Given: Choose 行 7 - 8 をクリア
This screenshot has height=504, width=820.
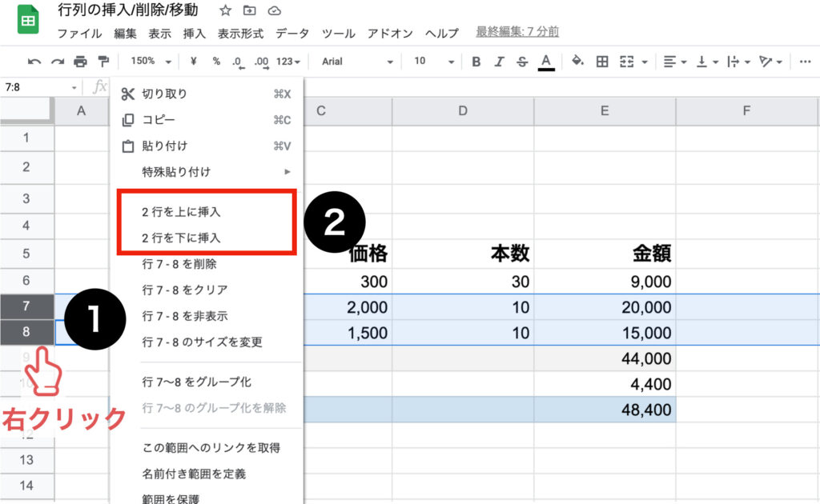Looking at the screenshot, I should 207,290.
